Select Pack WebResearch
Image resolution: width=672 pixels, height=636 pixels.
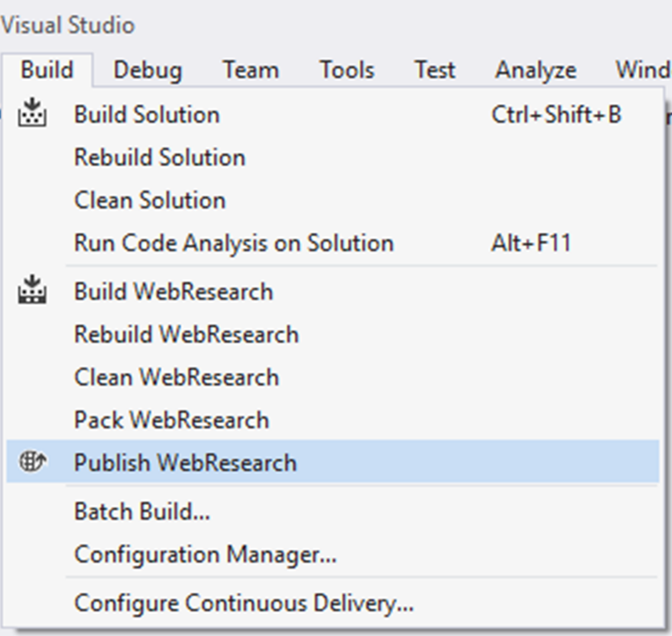333,419
